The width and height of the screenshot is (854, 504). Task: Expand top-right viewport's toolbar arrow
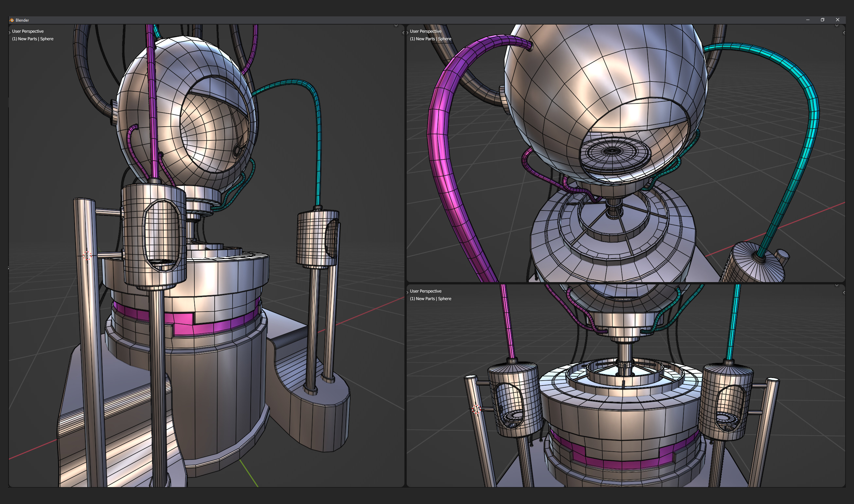click(407, 33)
